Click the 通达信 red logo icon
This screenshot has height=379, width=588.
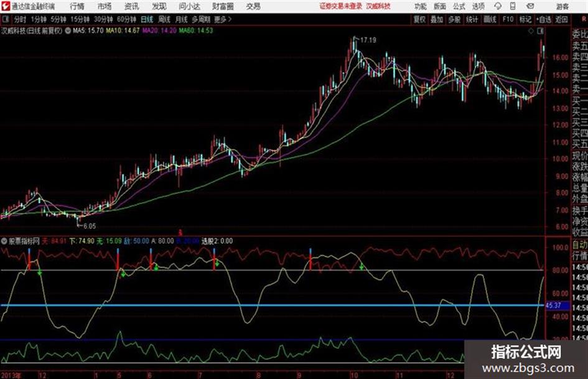click(x=5, y=6)
